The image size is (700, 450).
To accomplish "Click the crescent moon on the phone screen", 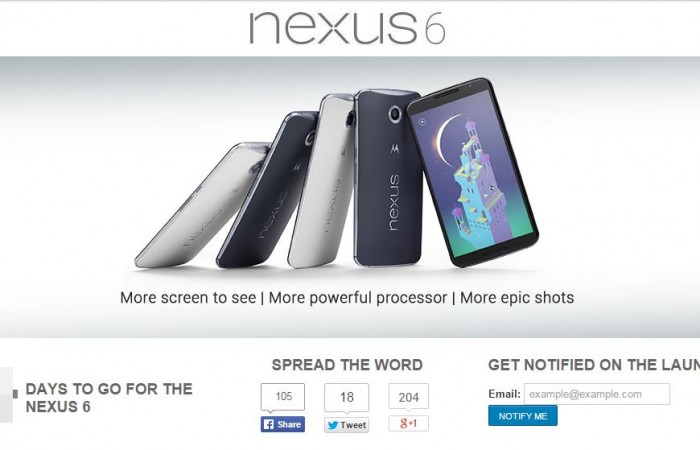I will click(446, 136).
